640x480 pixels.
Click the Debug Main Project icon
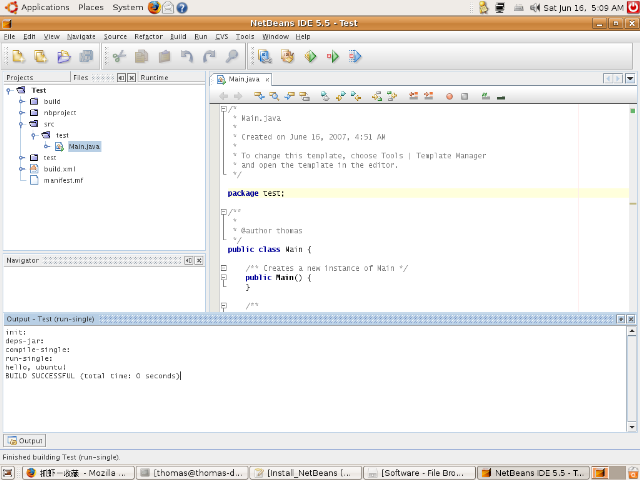(x=333, y=56)
